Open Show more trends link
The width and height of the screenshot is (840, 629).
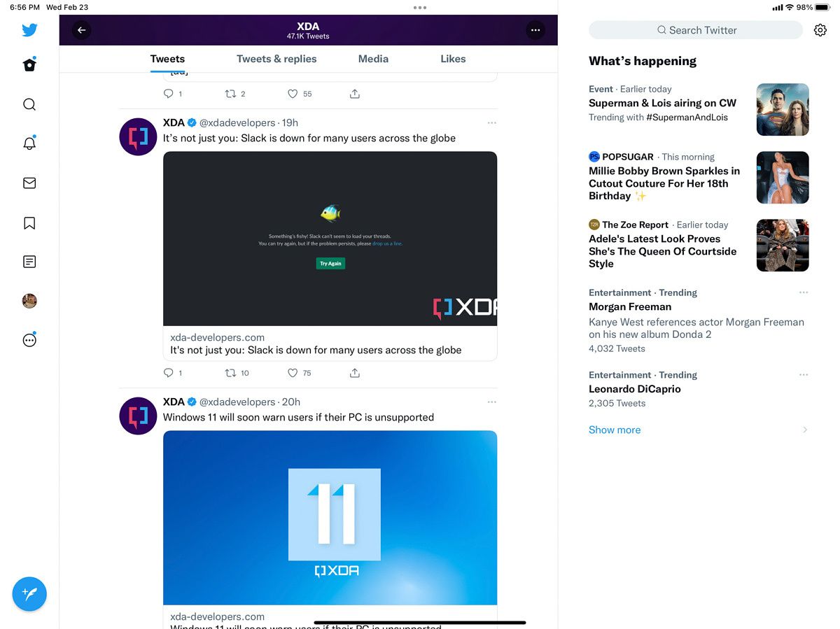[x=615, y=430]
